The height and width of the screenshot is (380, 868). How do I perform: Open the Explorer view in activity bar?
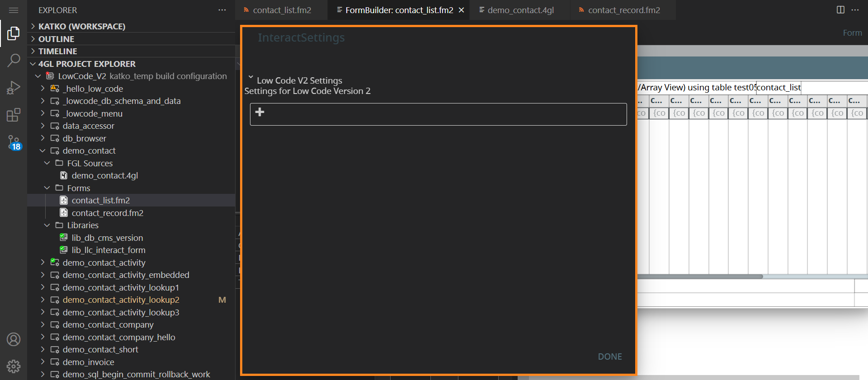pos(14,33)
